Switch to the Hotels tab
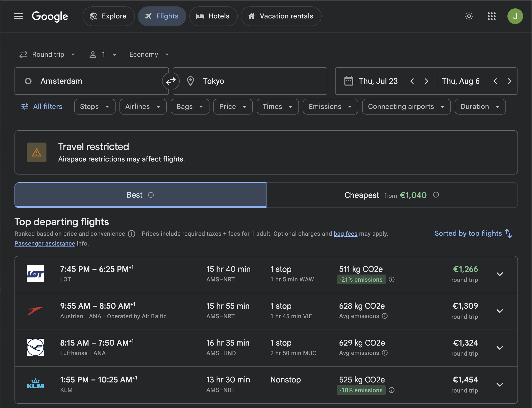The width and height of the screenshot is (532, 408). [x=213, y=16]
